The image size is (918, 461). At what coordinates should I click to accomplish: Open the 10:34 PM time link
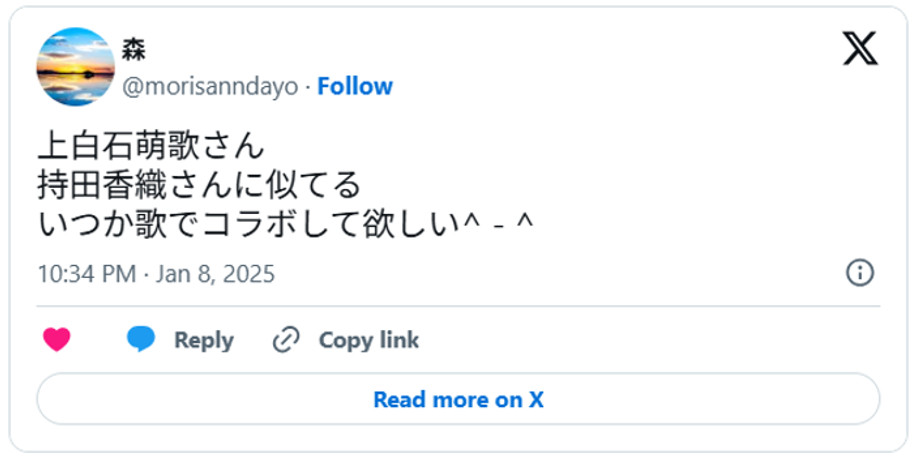[x=85, y=274]
